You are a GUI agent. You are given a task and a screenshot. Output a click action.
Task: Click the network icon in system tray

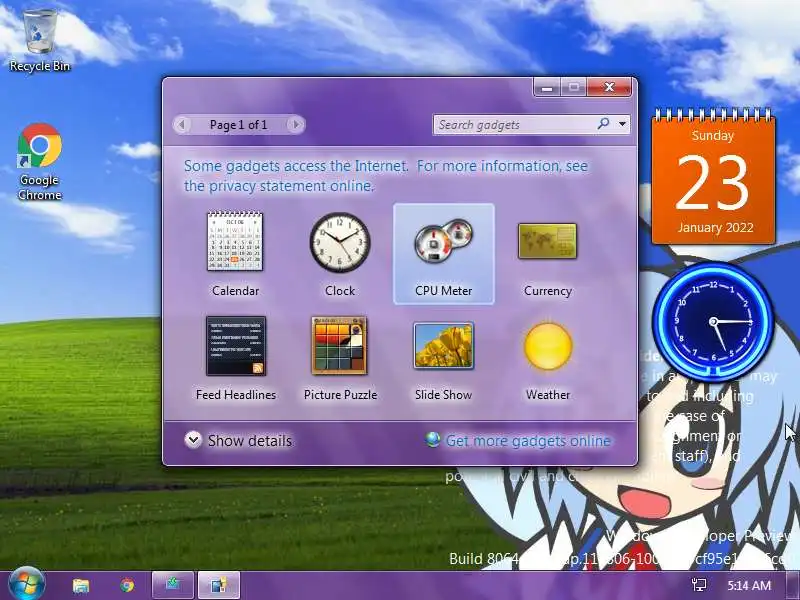pyautogui.click(x=698, y=585)
